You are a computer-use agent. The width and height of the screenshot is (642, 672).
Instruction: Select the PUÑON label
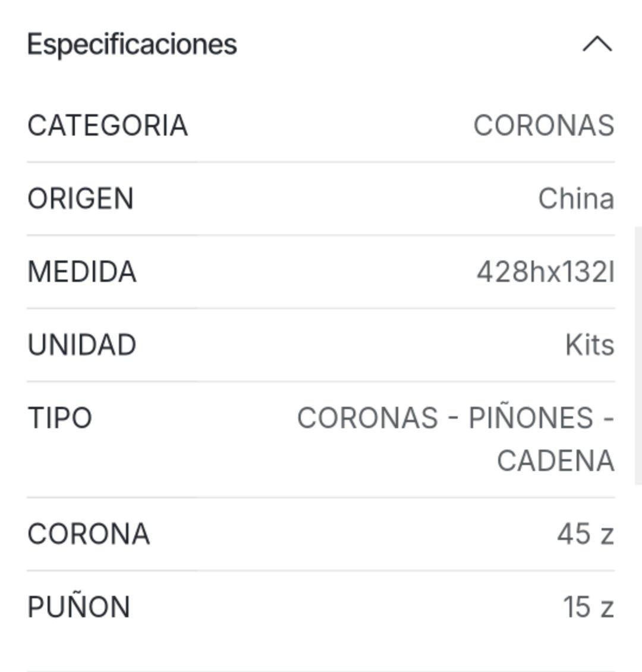79,607
